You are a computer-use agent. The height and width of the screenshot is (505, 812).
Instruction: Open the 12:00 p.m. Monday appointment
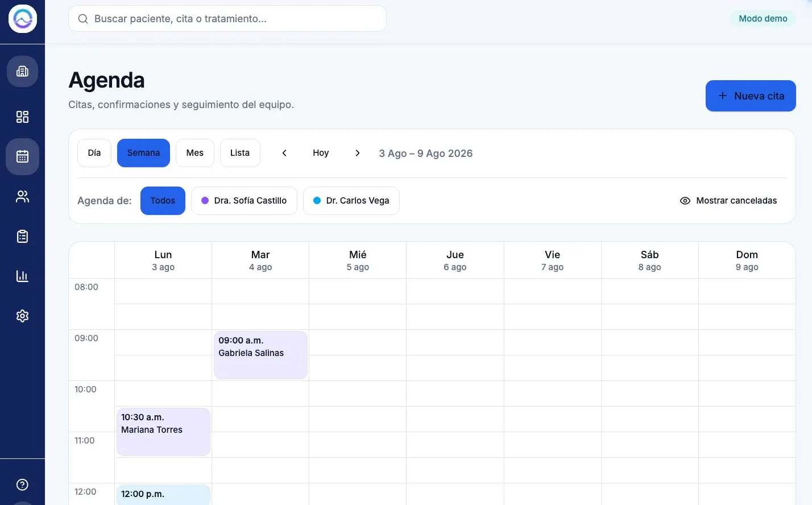pyautogui.click(x=163, y=495)
